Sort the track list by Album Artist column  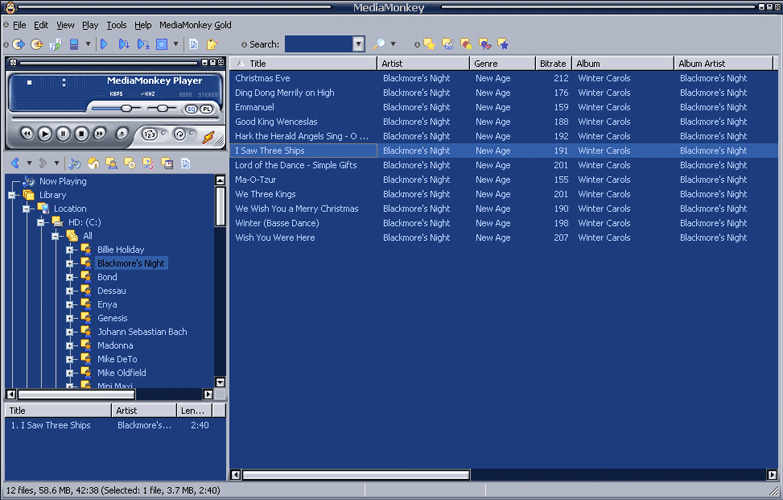point(723,63)
